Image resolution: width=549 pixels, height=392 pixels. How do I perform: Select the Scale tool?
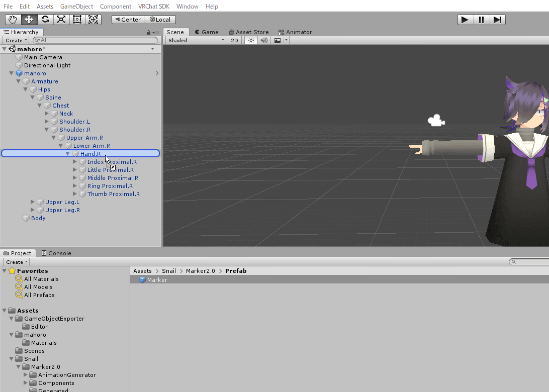point(61,20)
